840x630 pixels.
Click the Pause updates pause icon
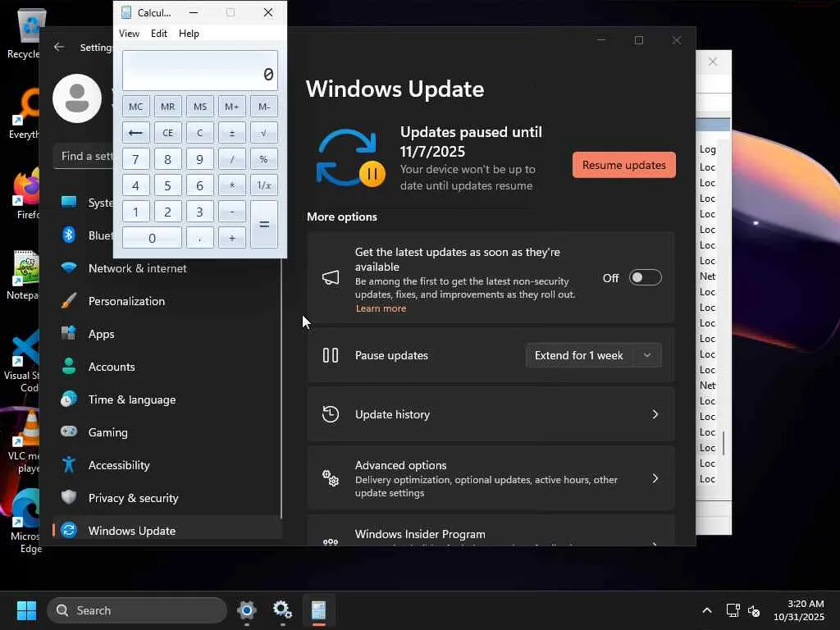(331, 355)
